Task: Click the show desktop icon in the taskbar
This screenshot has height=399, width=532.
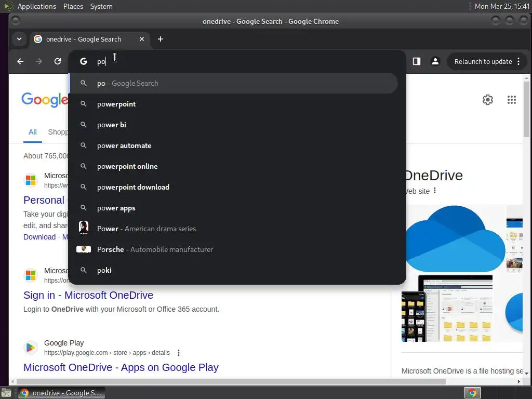Action: (x=6, y=393)
